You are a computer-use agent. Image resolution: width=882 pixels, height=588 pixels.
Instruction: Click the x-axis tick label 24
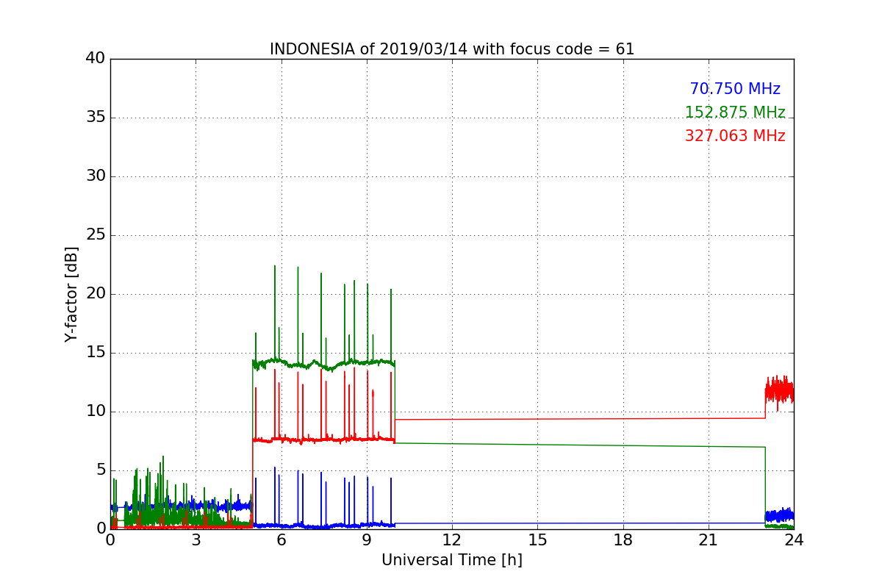click(794, 540)
